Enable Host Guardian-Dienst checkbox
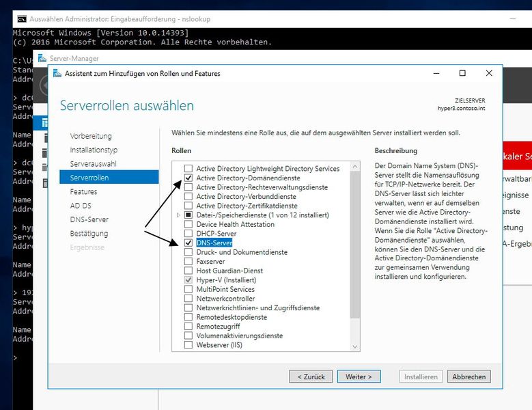Viewport: 532px width, 410px height. pos(188,271)
